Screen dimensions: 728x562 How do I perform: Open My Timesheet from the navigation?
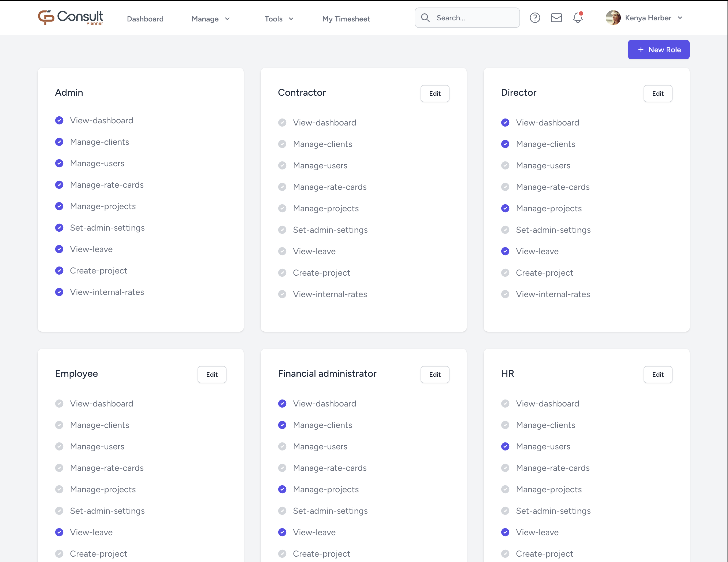click(x=346, y=19)
